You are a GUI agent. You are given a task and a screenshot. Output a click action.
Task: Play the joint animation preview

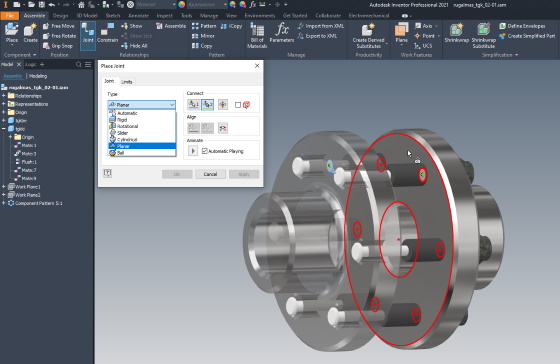[193, 151]
